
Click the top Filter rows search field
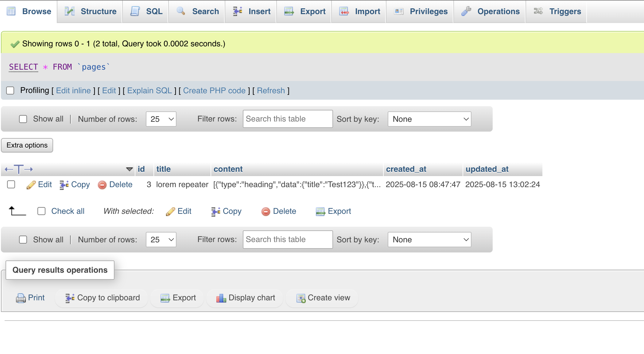pos(288,119)
